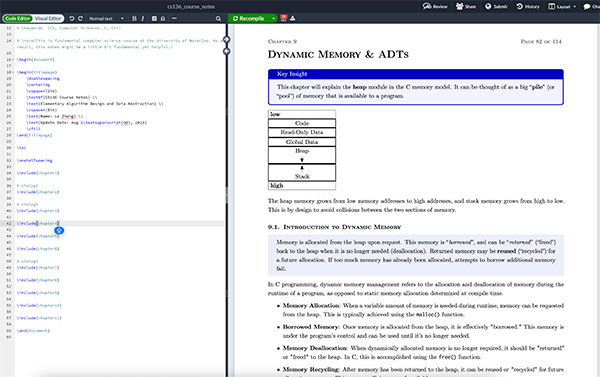The height and width of the screenshot is (377, 600).
Task: Click the \include{chapter8} line
Action: [38, 280]
